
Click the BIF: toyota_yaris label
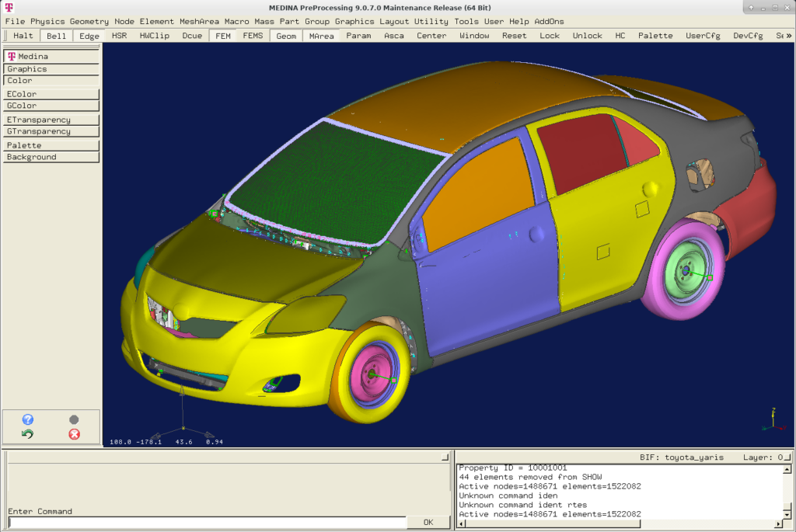pyautogui.click(x=681, y=457)
